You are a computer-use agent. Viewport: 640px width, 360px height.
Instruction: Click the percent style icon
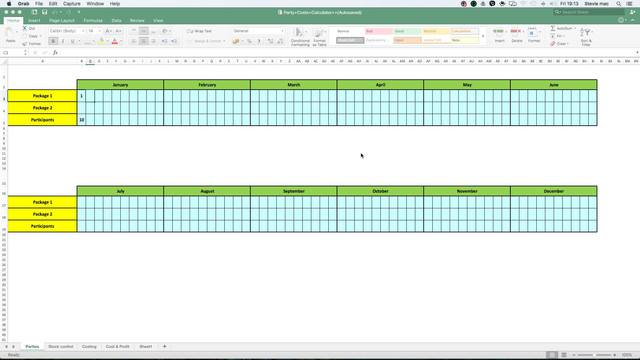click(x=249, y=41)
